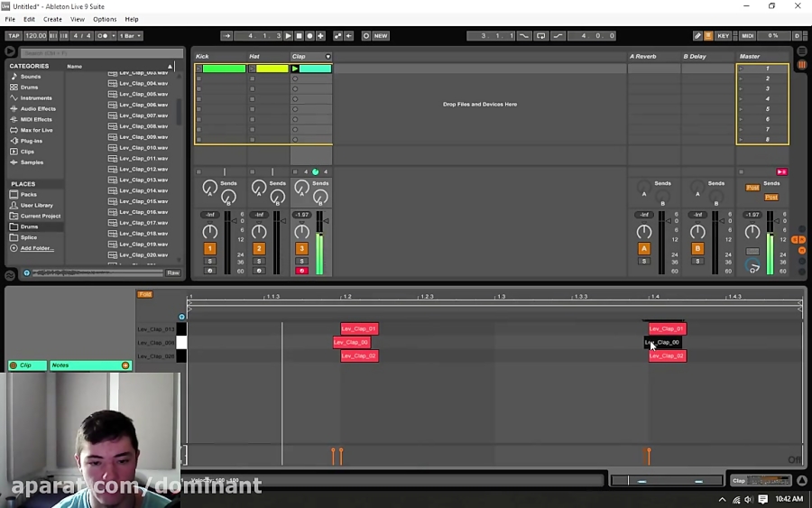Viewport: 812px width, 508px height.
Task: Deactivate Kick track with button 1
Action: 209,248
